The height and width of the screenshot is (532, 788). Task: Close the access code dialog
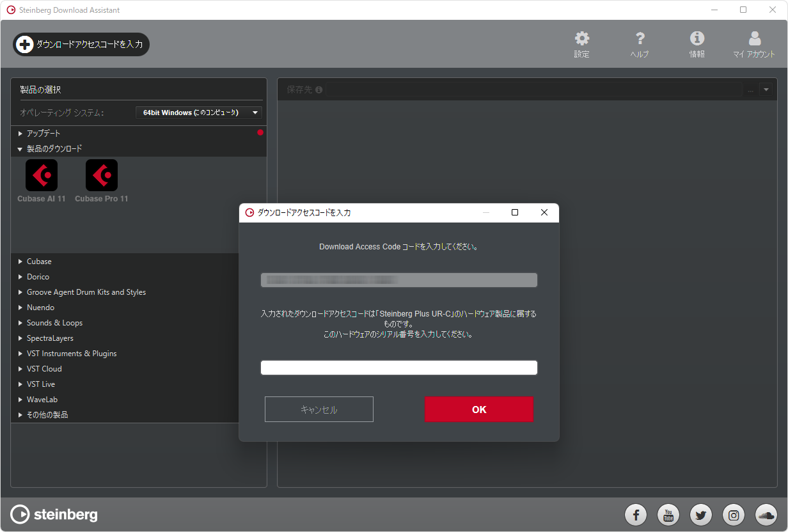point(544,213)
